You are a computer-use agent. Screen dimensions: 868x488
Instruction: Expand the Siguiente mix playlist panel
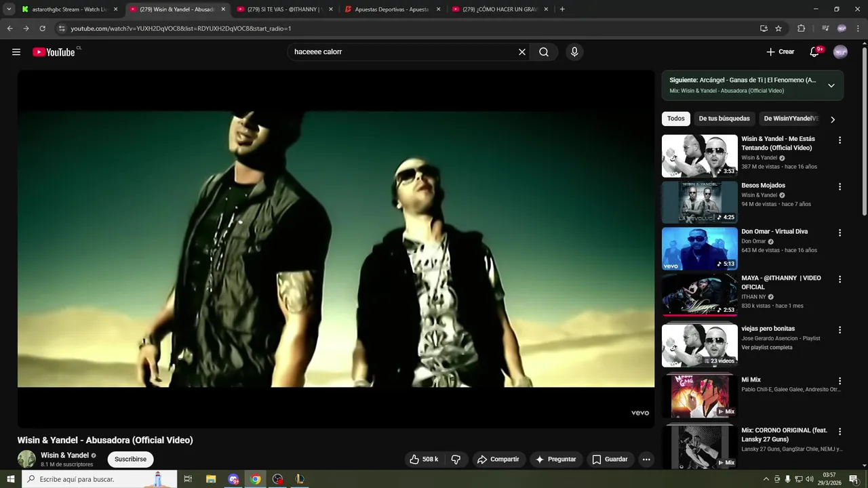click(x=831, y=85)
